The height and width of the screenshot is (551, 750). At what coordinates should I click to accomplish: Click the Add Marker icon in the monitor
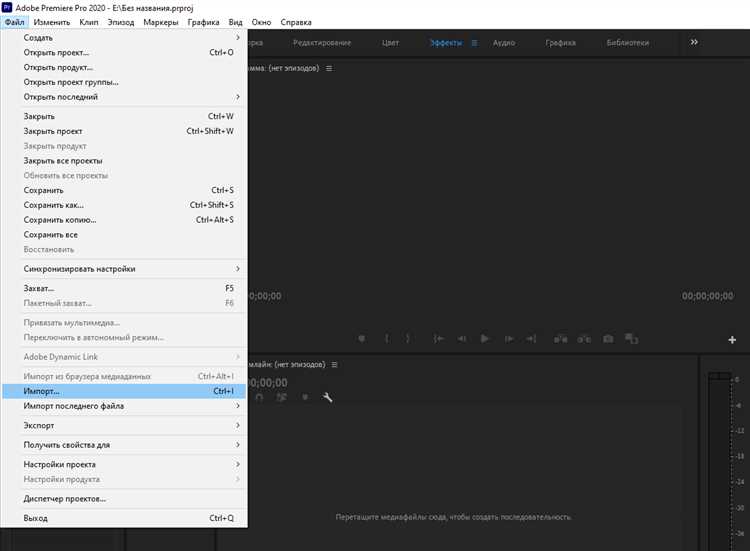[362, 339]
